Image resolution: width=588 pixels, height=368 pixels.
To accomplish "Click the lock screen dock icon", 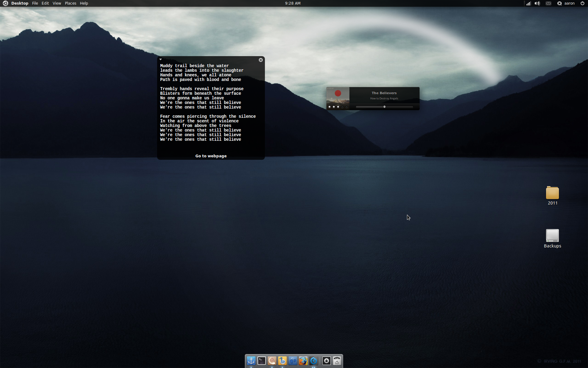I will point(326,361).
